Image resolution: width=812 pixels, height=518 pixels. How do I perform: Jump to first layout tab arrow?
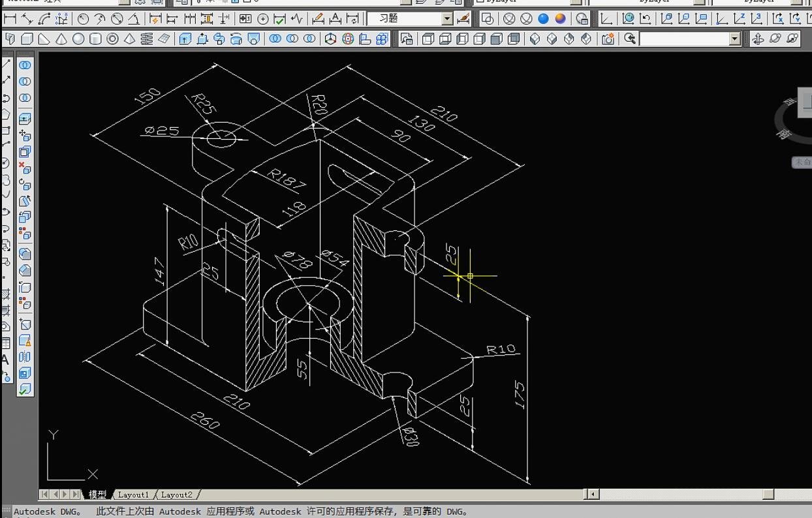pos(45,495)
